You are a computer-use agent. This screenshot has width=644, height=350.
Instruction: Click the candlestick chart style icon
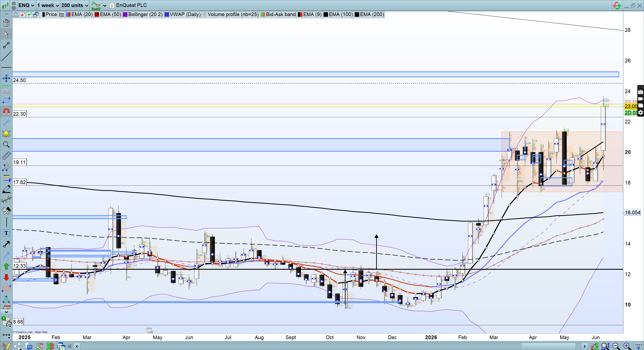point(5,5)
